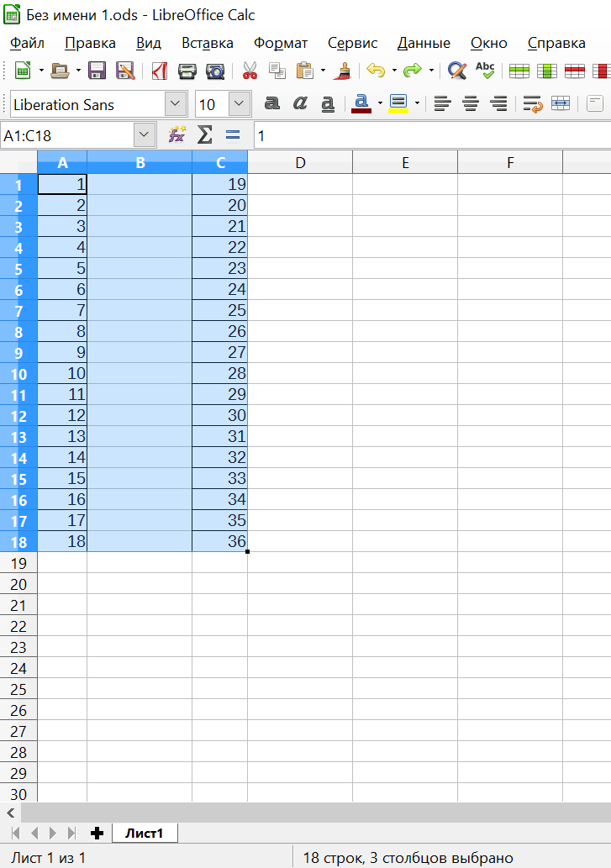The height and width of the screenshot is (868, 611).
Task: Toggle Italic formatting
Action: click(x=300, y=103)
